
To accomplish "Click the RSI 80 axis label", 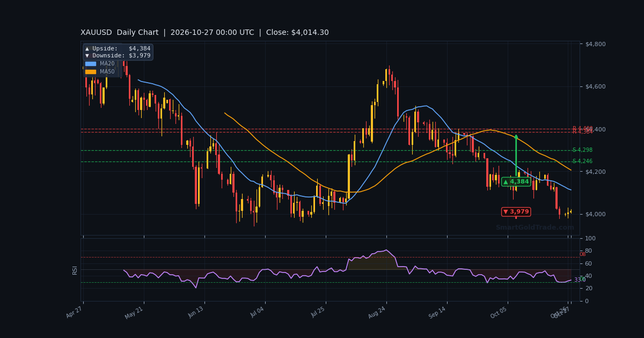I will coord(588,251).
